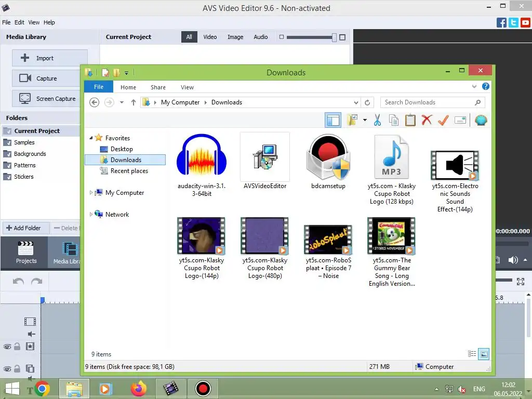Screen dimensions: 532x399
Task: Select the Image filter in Current Project
Action: click(235, 37)
